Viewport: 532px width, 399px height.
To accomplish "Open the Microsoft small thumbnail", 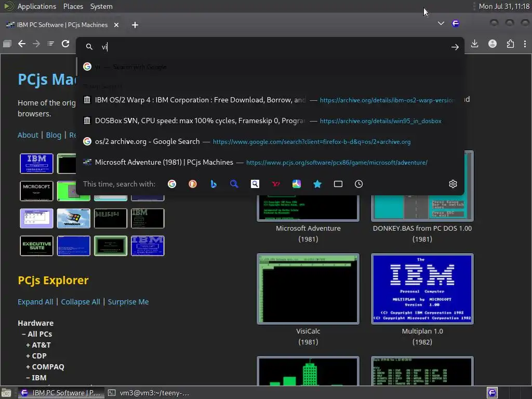I will [37, 191].
